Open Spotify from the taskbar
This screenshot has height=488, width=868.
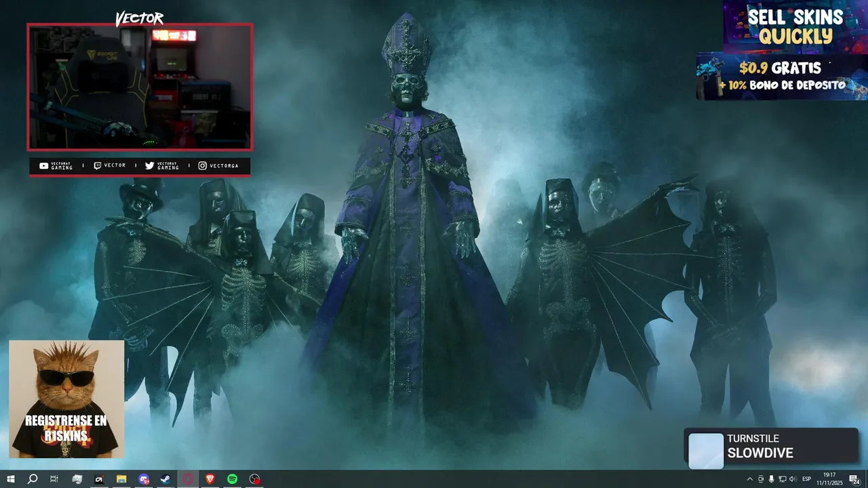[232, 479]
